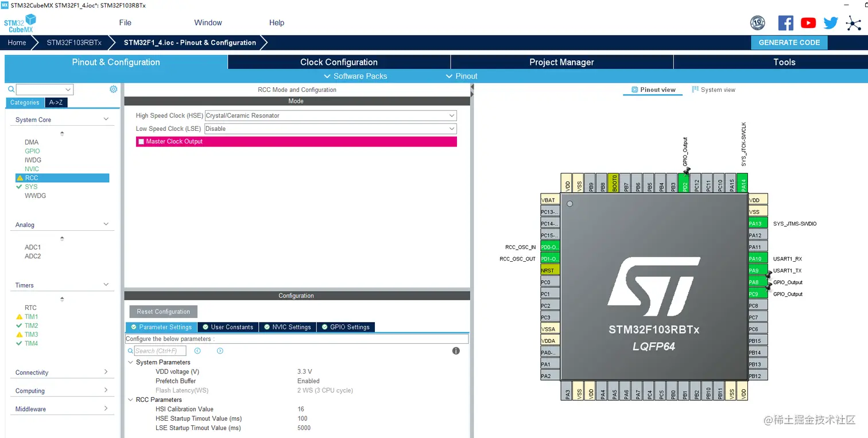Switch to the System view tab

pyautogui.click(x=714, y=90)
